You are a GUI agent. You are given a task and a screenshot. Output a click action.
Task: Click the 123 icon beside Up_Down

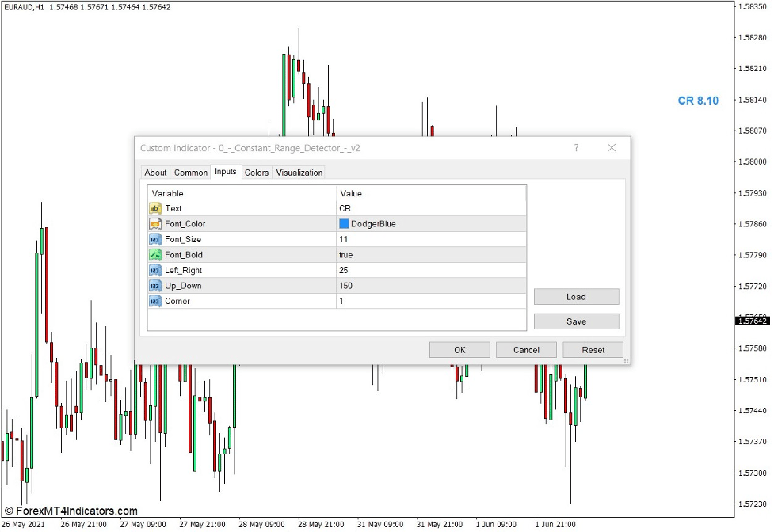pyautogui.click(x=156, y=286)
